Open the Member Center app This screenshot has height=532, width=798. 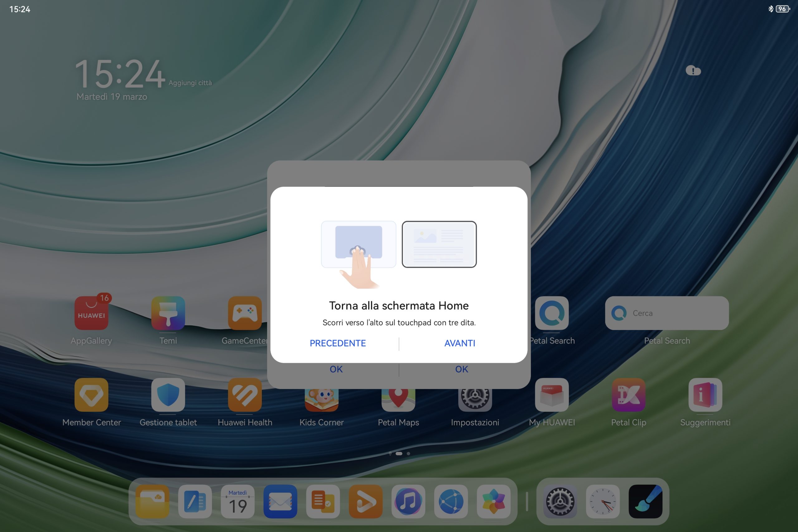click(x=91, y=395)
